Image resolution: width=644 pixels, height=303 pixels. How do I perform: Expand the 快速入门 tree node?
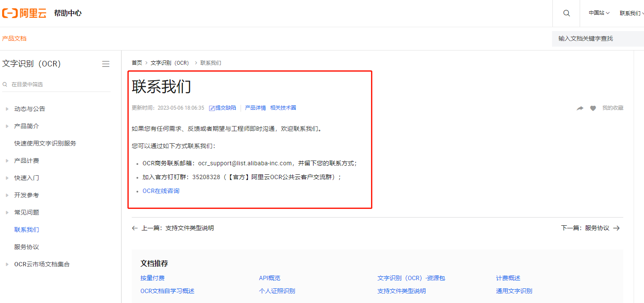(7, 178)
